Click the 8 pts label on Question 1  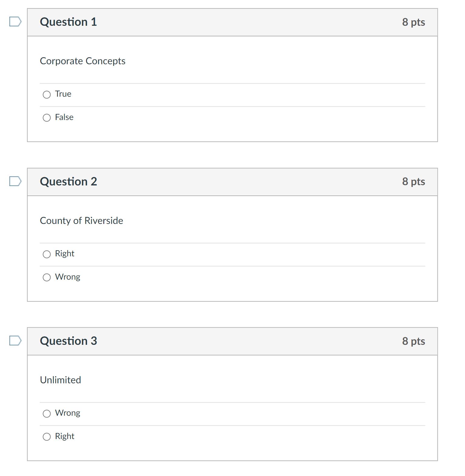(x=414, y=22)
